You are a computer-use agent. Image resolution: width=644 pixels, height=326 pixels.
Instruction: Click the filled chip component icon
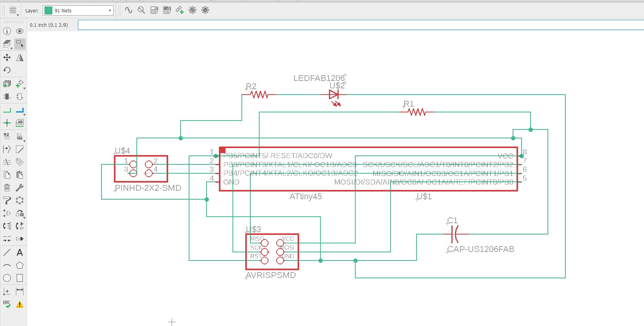(7, 97)
